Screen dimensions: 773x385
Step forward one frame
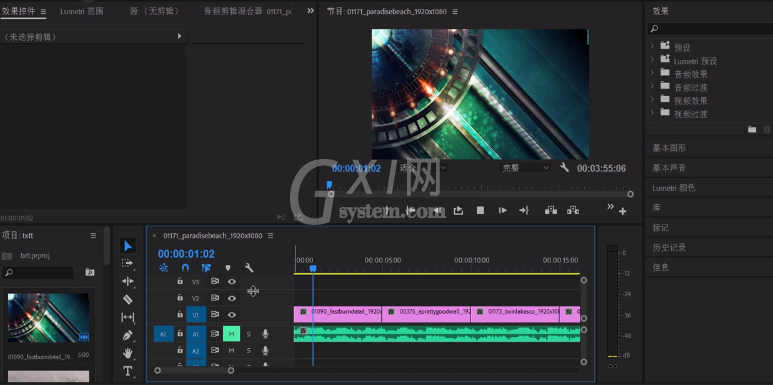coord(502,210)
